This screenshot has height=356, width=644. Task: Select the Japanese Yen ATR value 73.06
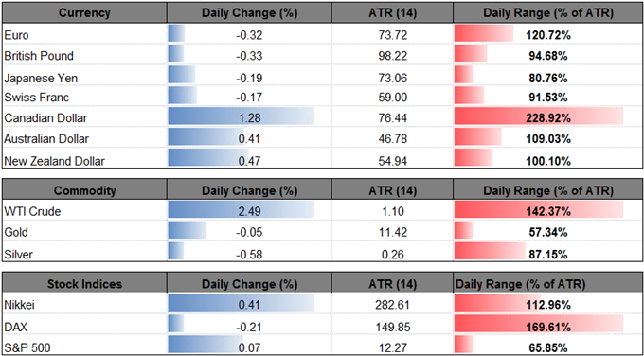click(393, 78)
